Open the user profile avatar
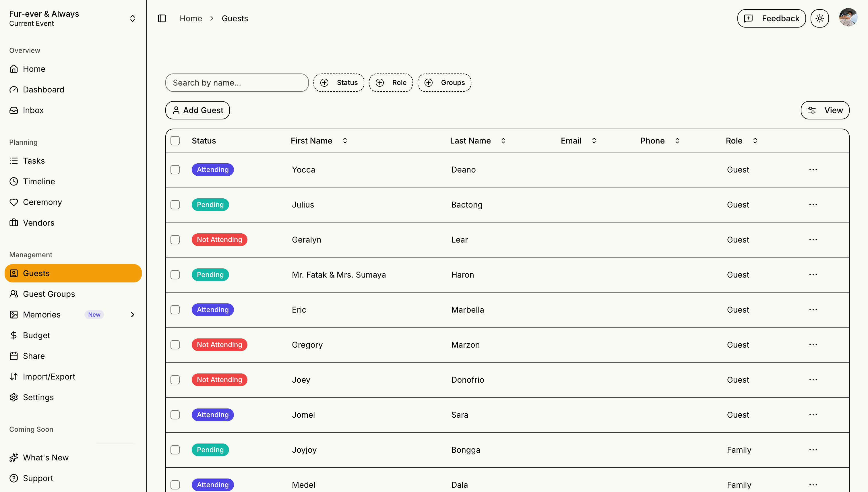The width and height of the screenshot is (868, 492). pos(848,18)
